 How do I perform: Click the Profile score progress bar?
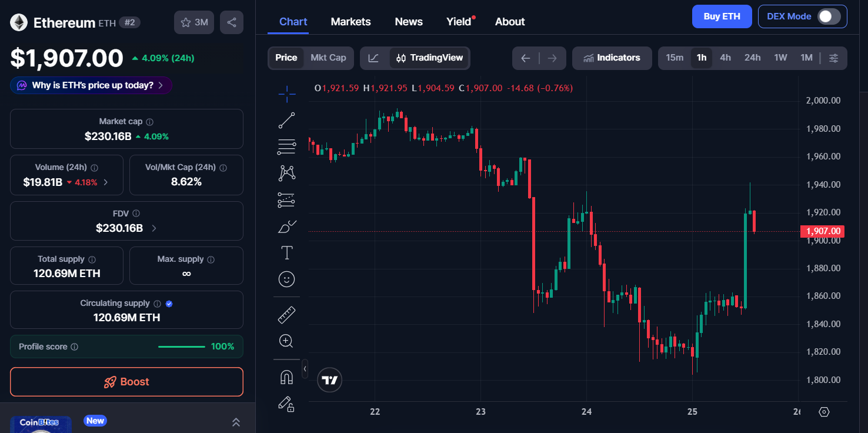pos(182,347)
